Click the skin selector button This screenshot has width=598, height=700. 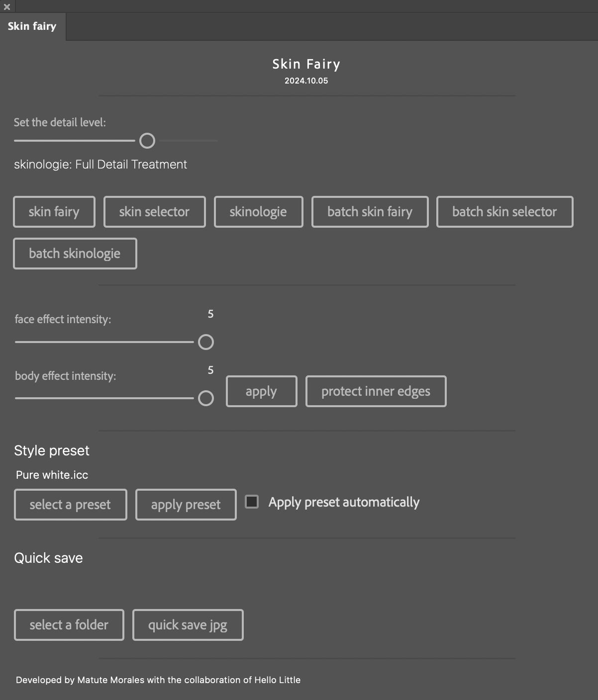point(154,212)
